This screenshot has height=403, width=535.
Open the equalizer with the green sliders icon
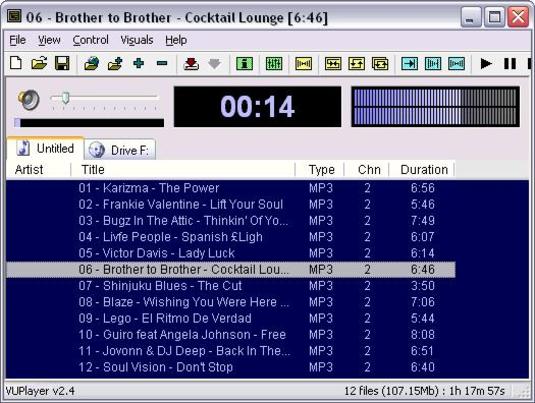click(274, 64)
